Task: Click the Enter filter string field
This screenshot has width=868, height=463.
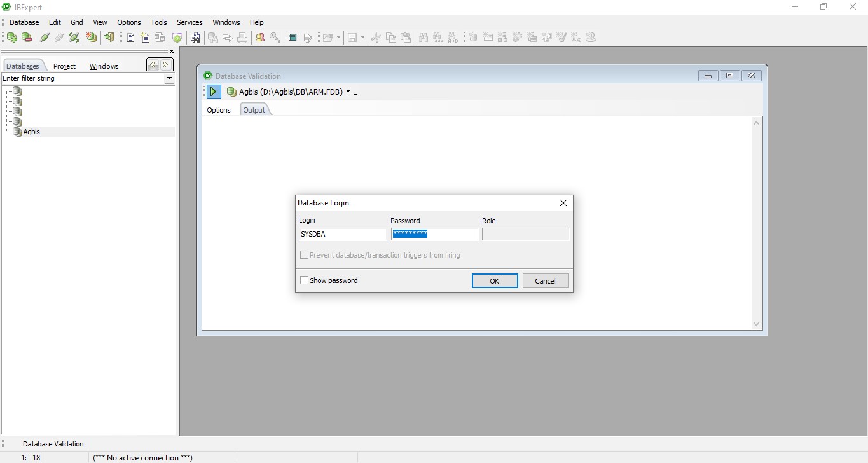Action: pyautogui.click(x=83, y=78)
